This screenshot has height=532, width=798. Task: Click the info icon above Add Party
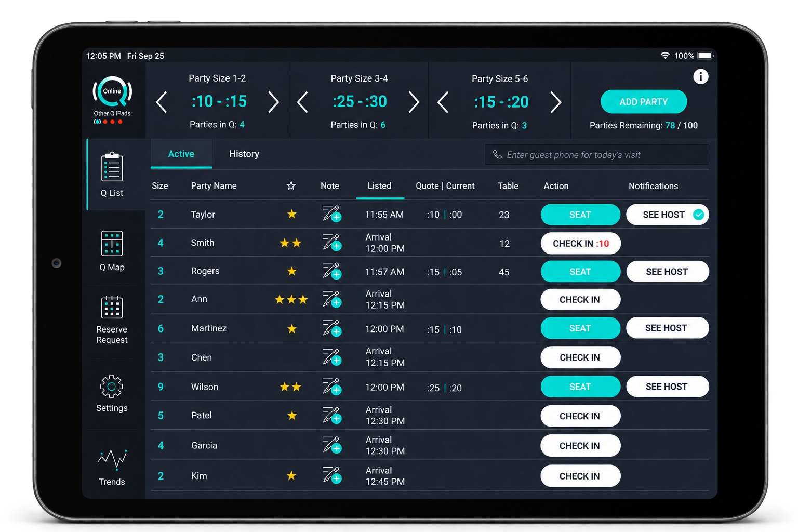(x=700, y=77)
